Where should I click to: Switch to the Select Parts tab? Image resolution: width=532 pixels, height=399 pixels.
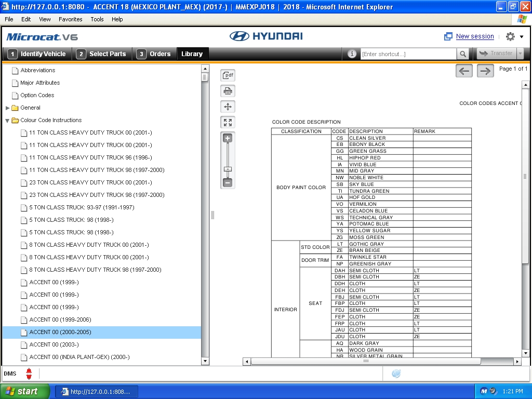101,54
